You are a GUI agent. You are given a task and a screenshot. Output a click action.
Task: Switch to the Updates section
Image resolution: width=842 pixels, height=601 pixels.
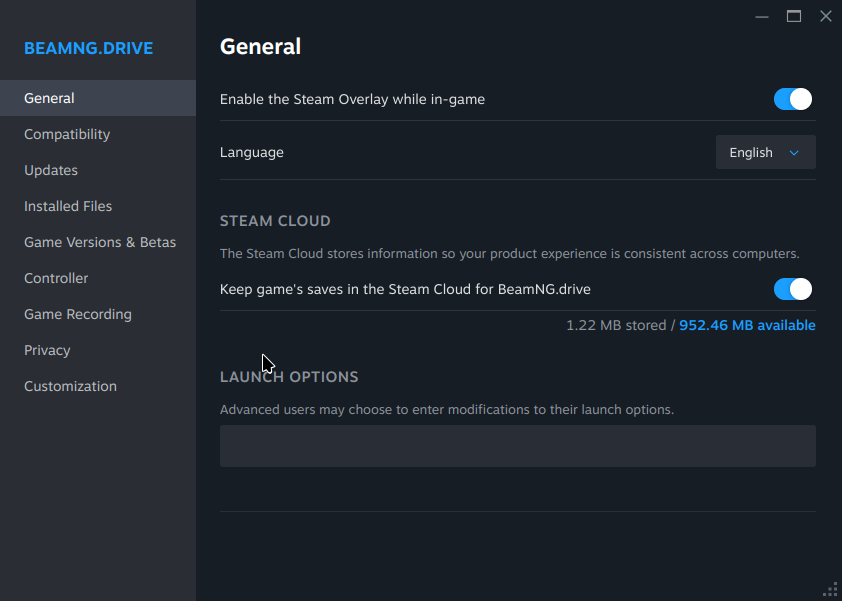[51, 170]
